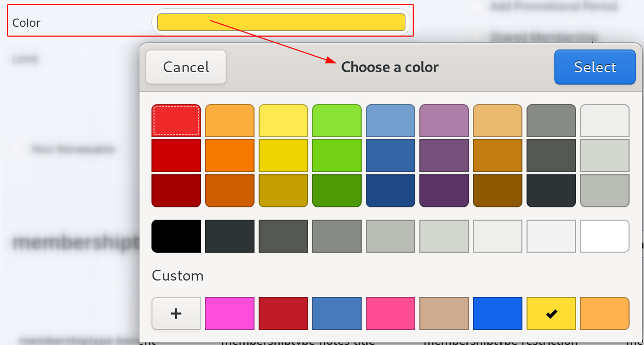Choose the dark brown palette swatch
Screen dimensions: 644x345
[498, 191]
